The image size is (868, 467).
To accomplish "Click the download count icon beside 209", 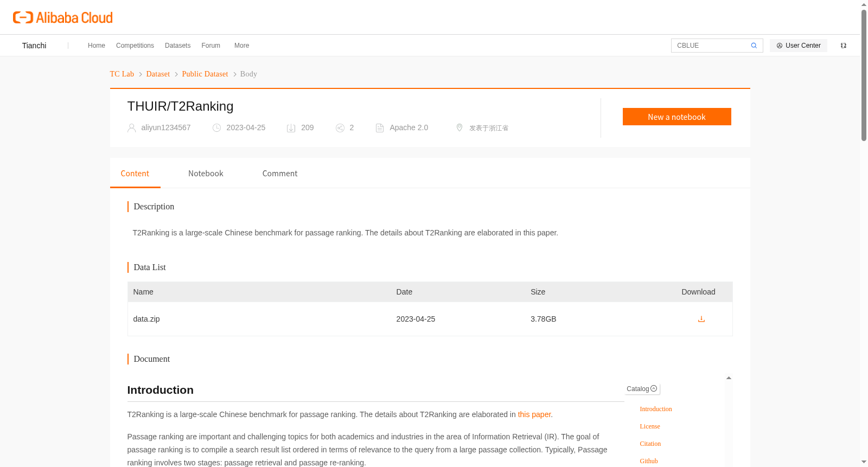I will pos(291,128).
